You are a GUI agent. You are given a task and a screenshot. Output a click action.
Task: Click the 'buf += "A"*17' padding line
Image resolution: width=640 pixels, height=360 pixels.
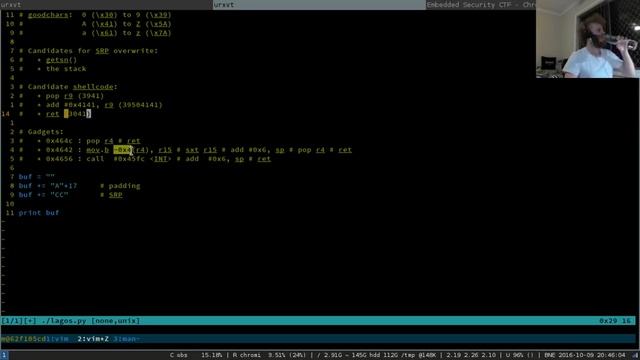click(80, 186)
